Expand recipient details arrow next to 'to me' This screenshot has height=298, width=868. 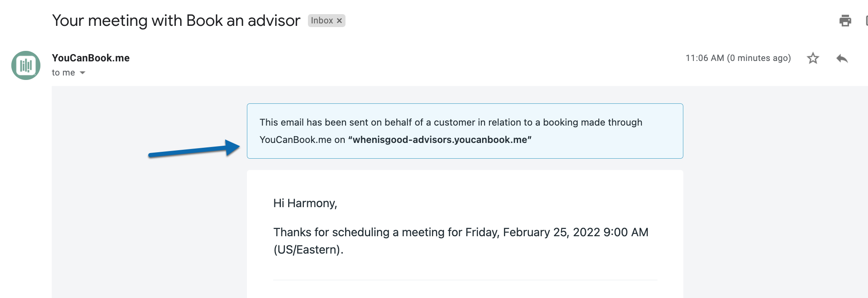(82, 73)
